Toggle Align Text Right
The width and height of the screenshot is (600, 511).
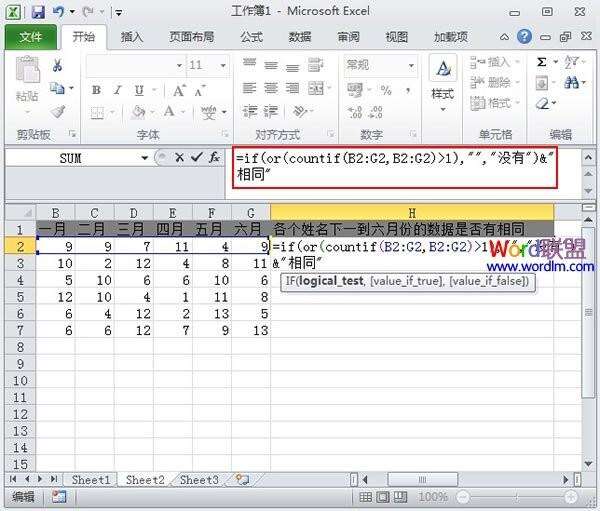click(x=292, y=88)
